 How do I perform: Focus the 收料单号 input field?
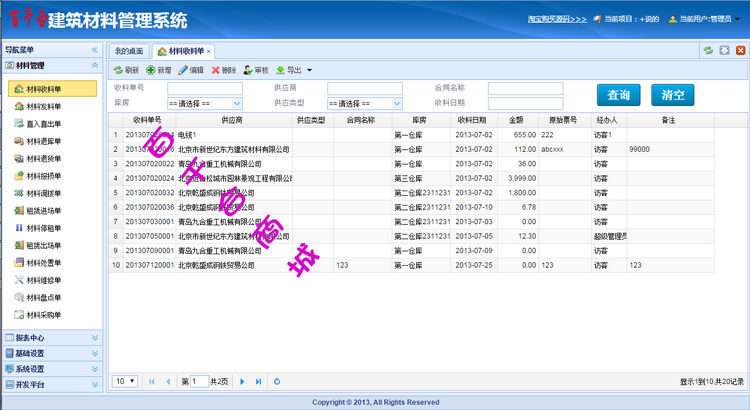(205, 89)
